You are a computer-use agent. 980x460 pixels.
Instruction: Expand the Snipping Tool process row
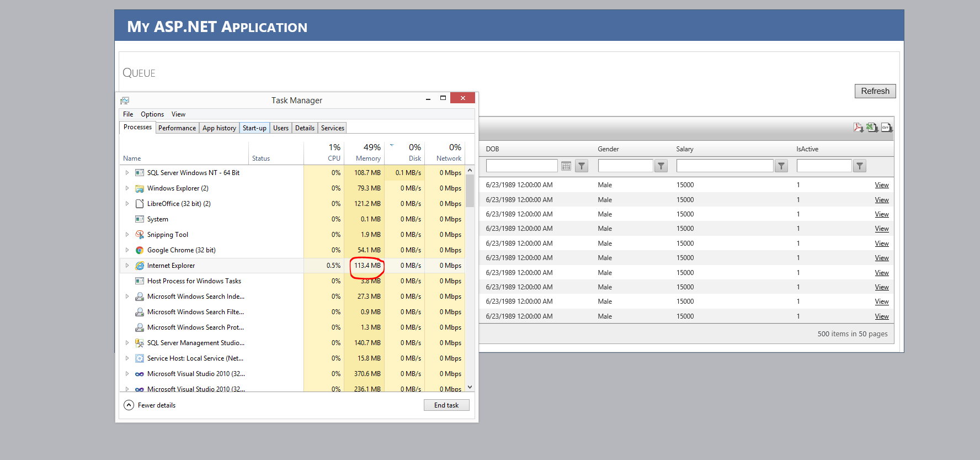click(127, 235)
